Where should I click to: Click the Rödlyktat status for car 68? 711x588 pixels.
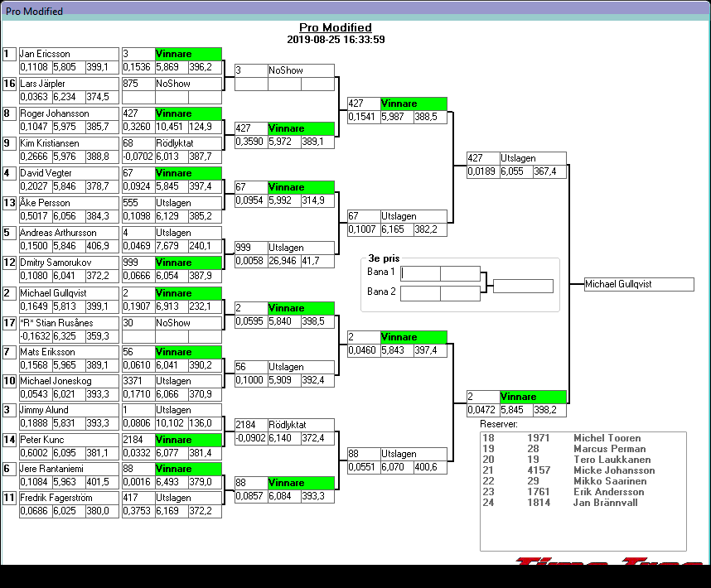click(188, 143)
